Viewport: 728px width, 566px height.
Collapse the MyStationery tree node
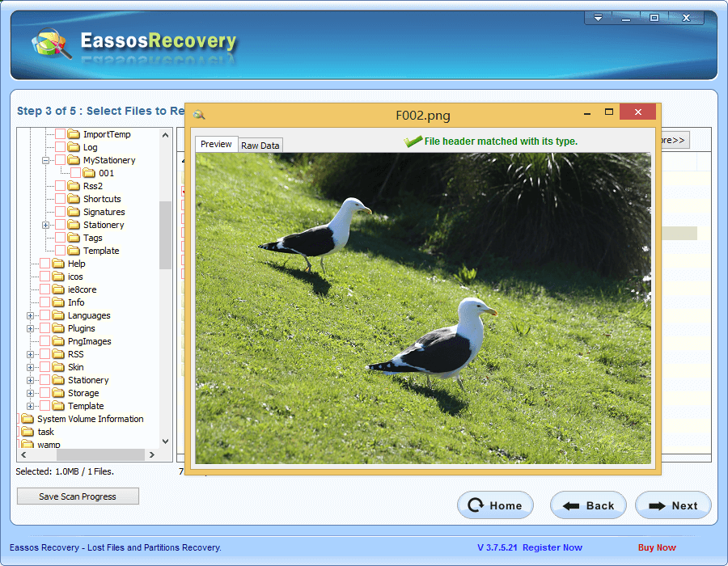coord(44,159)
